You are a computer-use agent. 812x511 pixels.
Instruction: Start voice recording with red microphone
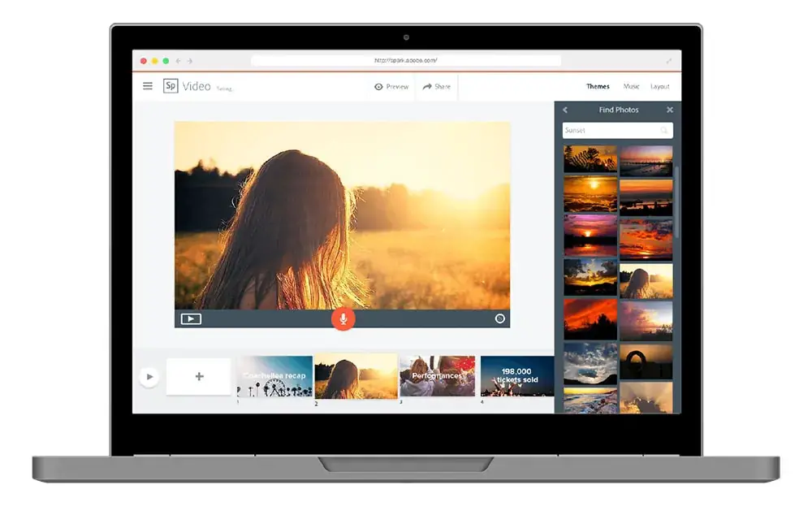point(343,318)
